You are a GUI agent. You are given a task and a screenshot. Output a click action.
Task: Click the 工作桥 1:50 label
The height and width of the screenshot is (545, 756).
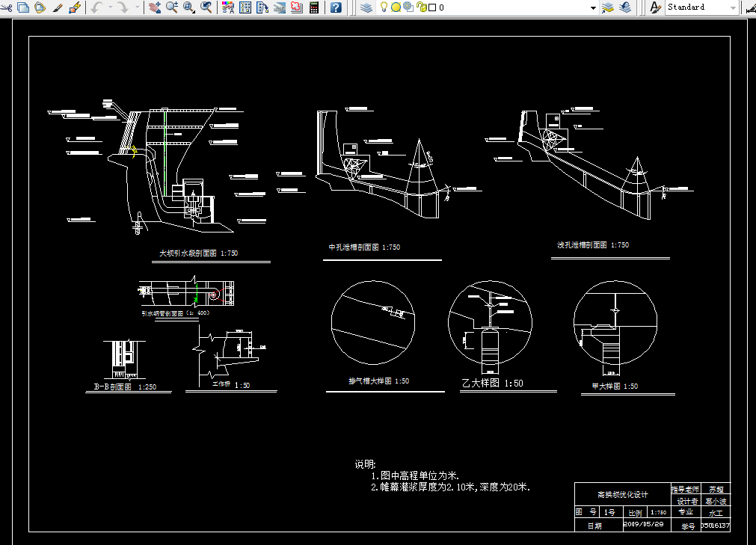[231, 385]
